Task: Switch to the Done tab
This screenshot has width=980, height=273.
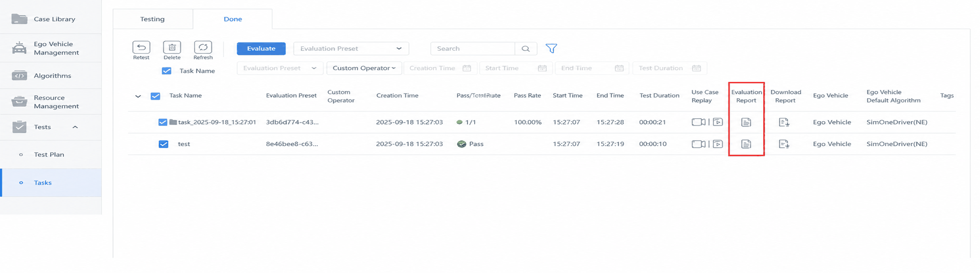Action: point(233,19)
